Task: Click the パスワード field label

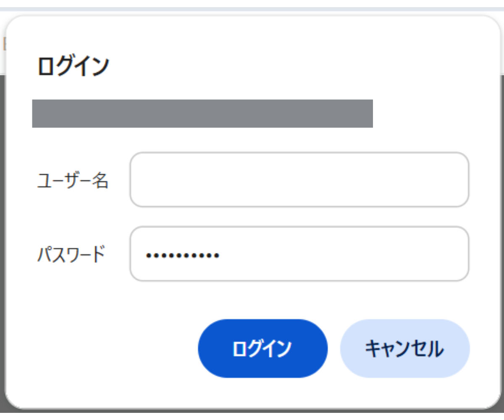Action: click(x=71, y=255)
